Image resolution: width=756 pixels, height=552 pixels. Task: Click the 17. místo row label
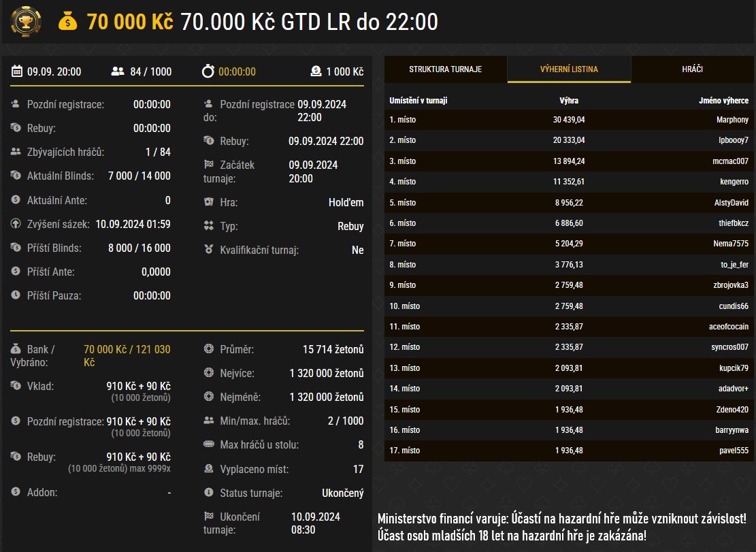(x=404, y=451)
